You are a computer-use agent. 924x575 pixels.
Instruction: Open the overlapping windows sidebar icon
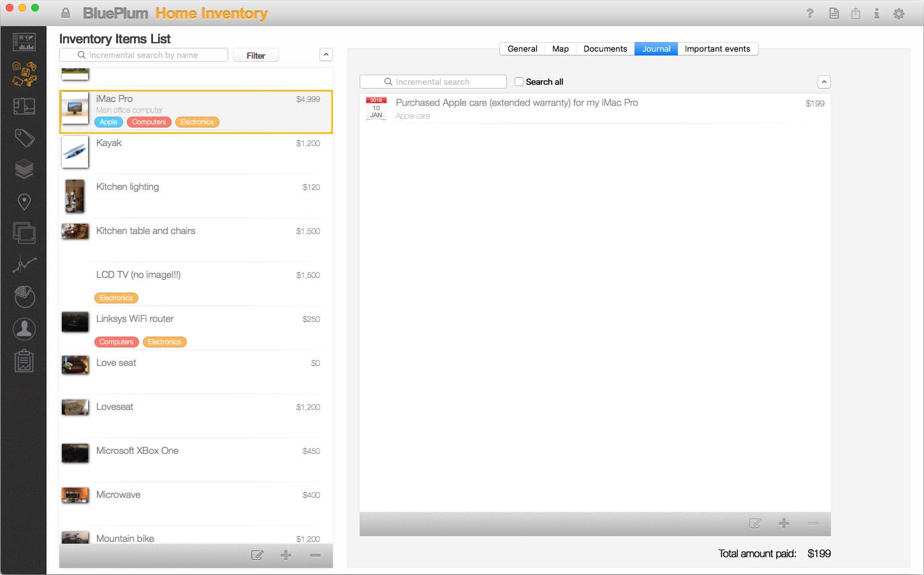24,233
